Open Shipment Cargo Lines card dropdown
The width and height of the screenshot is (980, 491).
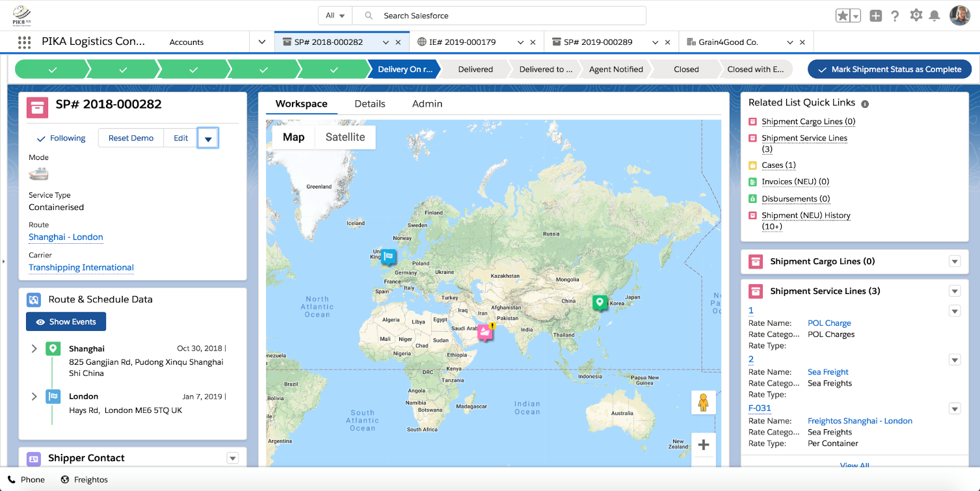pos(955,261)
